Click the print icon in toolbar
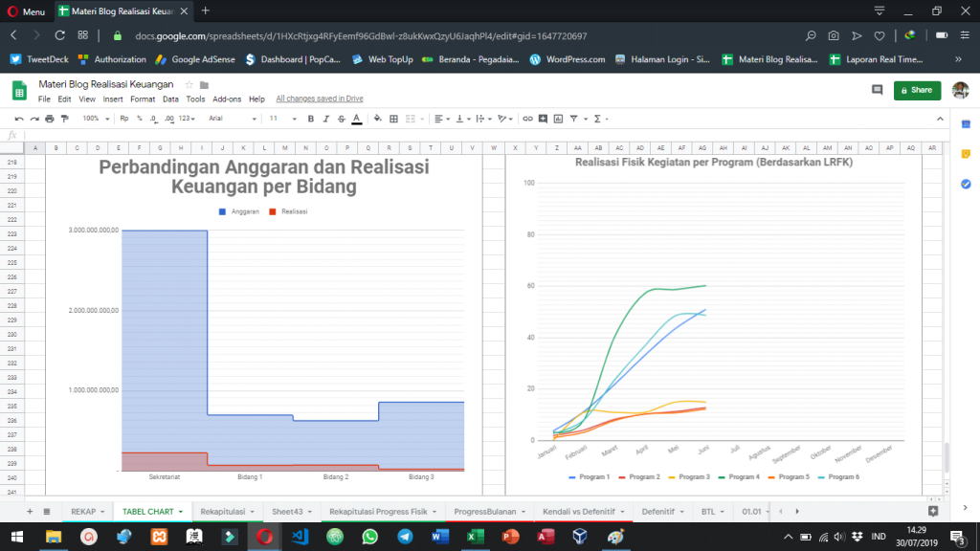This screenshot has width=980, height=551. (50, 119)
